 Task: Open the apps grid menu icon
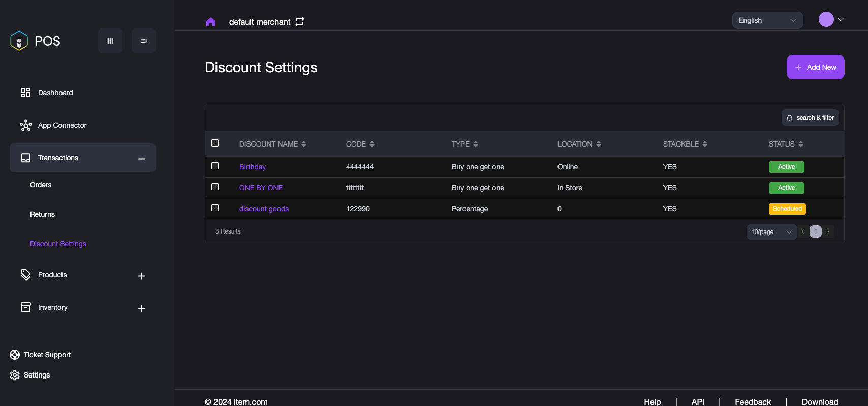click(x=110, y=41)
